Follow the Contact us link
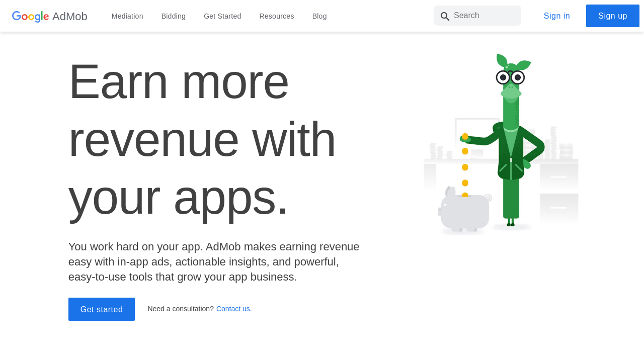Image resolution: width=644 pixels, height=362 pixels. [234, 309]
